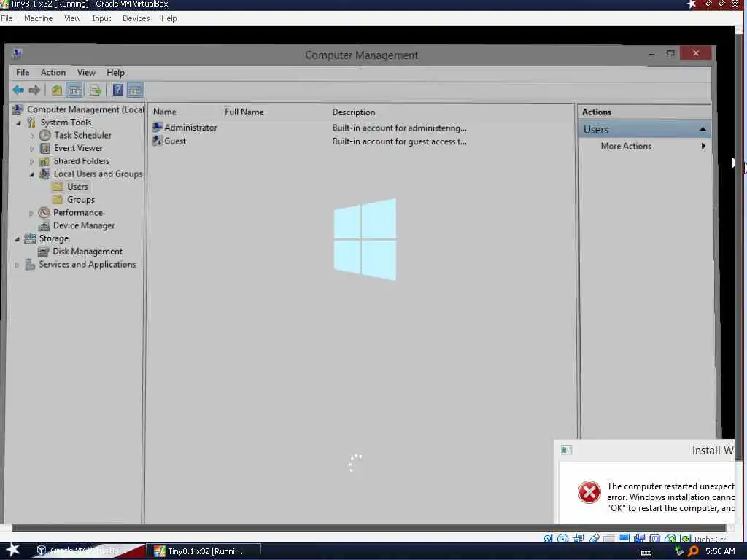The image size is (747, 560).
Task: Open VirtualBox View menu
Action: coord(72,18)
